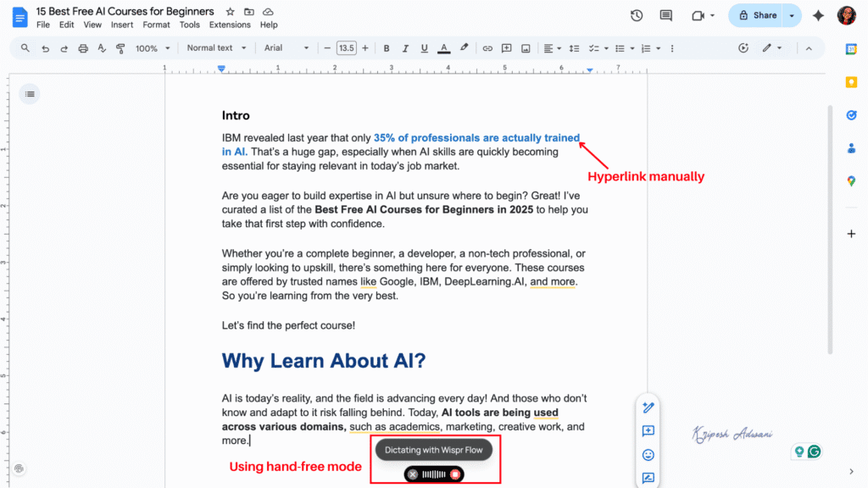868x488 pixels.
Task: Open the Google Docs home icon
Action: (20, 18)
